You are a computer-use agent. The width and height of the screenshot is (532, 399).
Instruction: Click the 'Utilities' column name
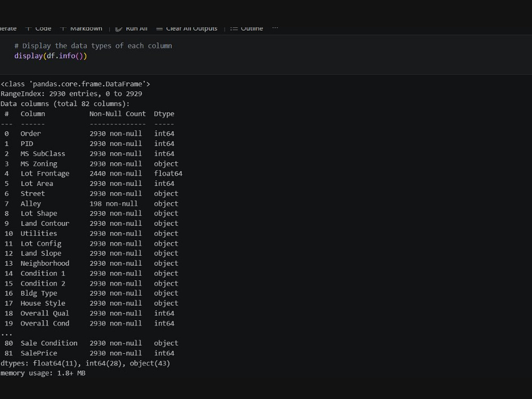tap(39, 234)
